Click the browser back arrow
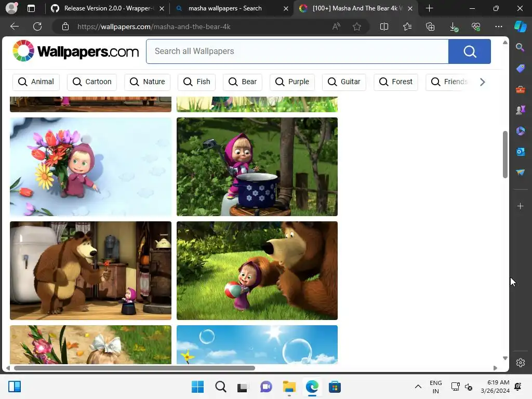Image resolution: width=532 pixels, height=399 pixels. 14,26
